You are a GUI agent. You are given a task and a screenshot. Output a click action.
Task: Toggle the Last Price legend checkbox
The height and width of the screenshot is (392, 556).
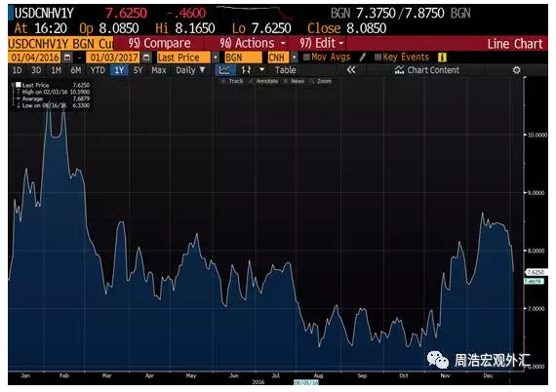coord(19,85)
